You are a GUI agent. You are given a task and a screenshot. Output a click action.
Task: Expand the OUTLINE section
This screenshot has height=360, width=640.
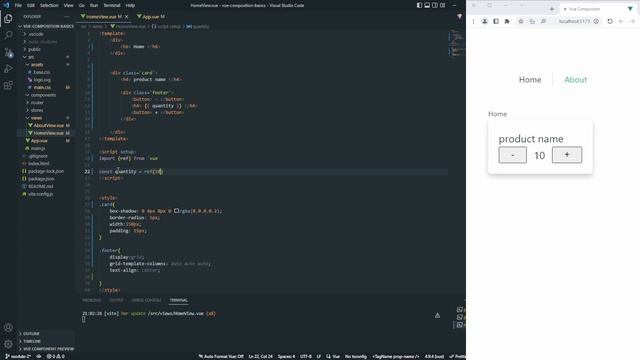31,333
